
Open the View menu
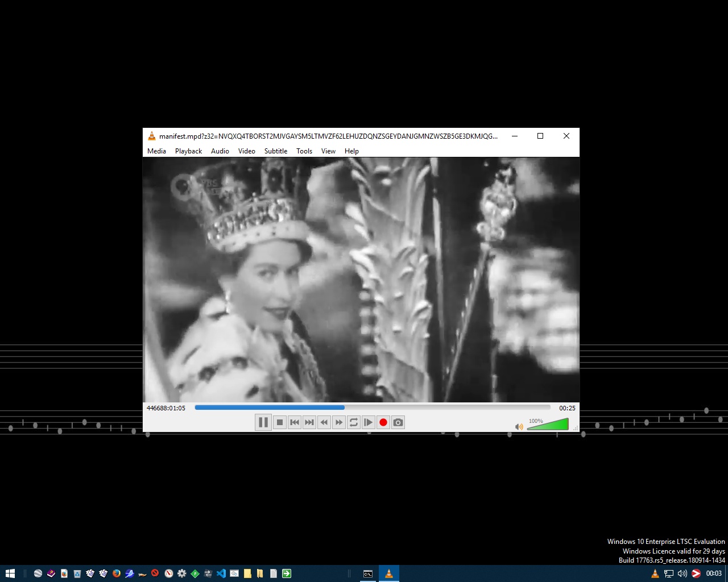tap(328, 151)
